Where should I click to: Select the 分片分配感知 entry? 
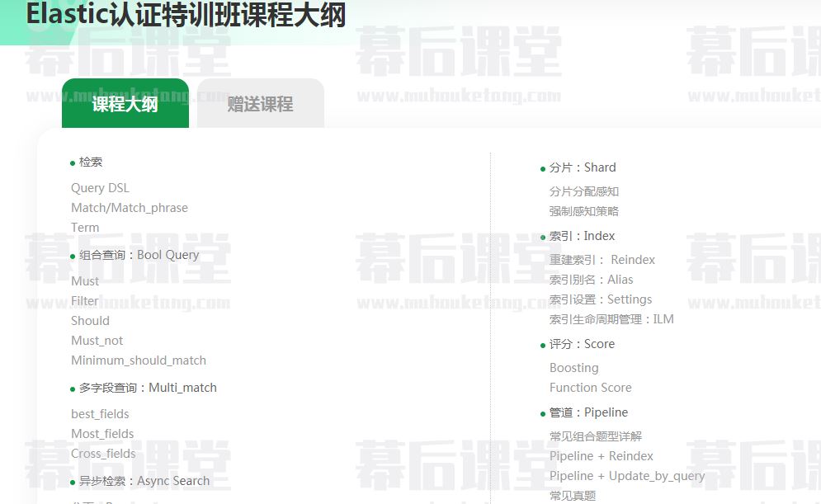(x=584, y=191)
